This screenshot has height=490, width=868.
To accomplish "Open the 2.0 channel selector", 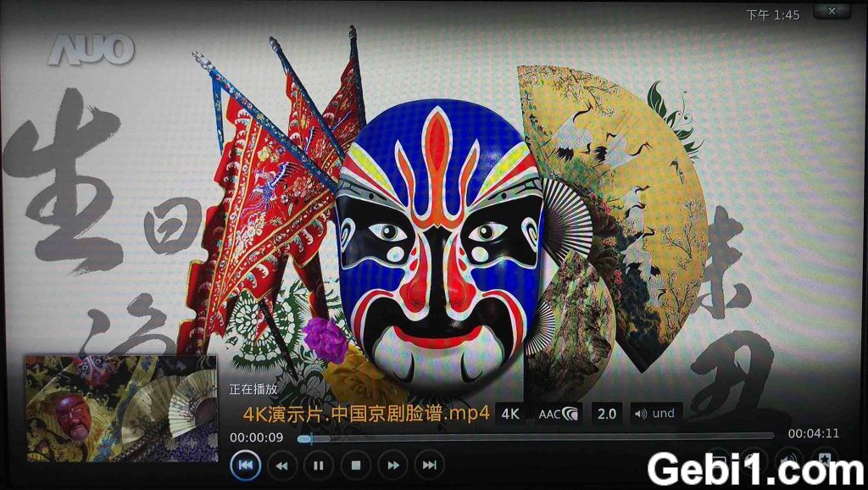I will click(607, 414).
